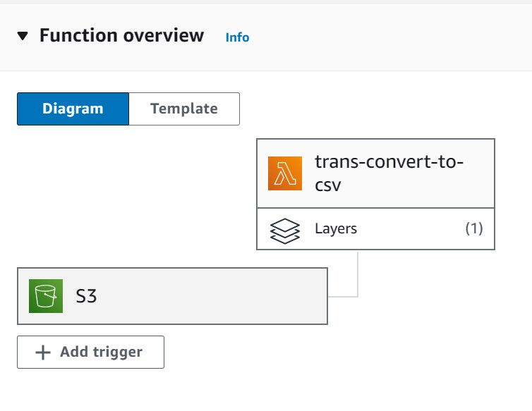Open the Info link beside Function overview
This screenshot has width=532, height=411.
coord(237,37)
